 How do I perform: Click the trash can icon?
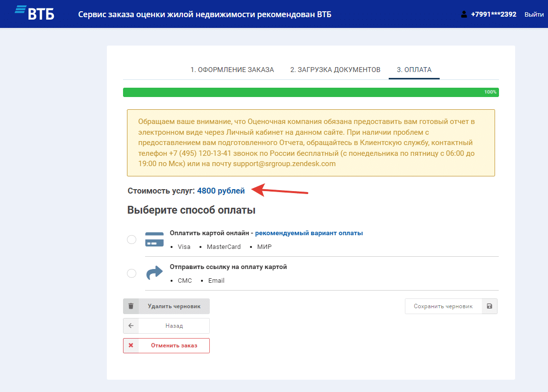[x=131, y=306]
